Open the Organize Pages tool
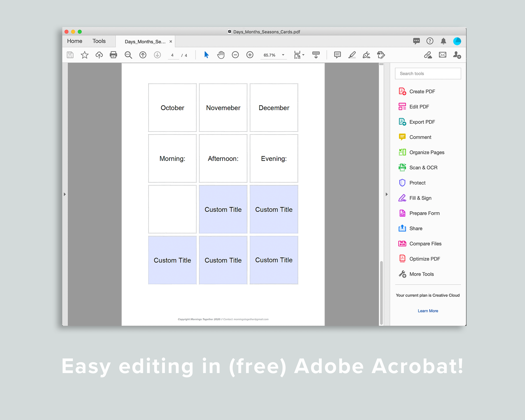 point(427,152)
